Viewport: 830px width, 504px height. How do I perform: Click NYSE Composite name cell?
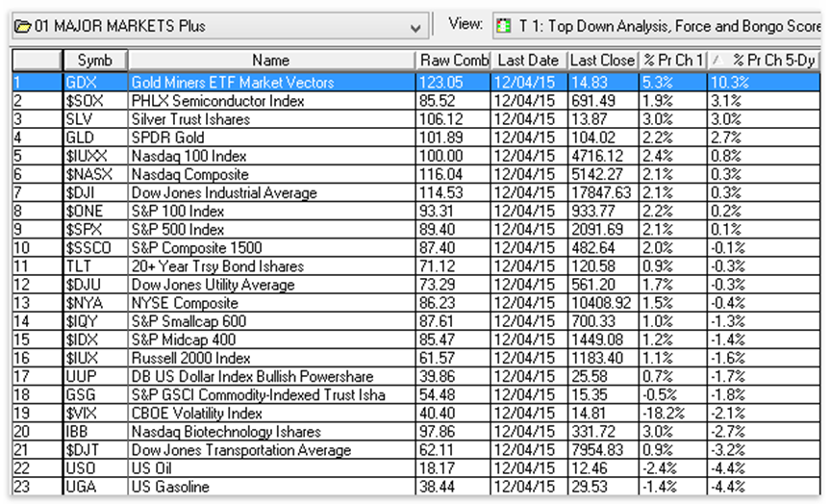271,303
